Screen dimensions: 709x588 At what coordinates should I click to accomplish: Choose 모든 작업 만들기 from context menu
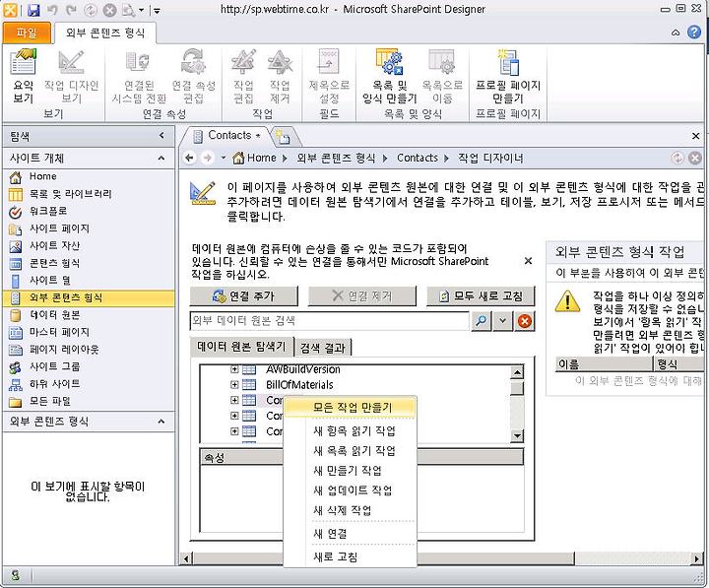350,407
